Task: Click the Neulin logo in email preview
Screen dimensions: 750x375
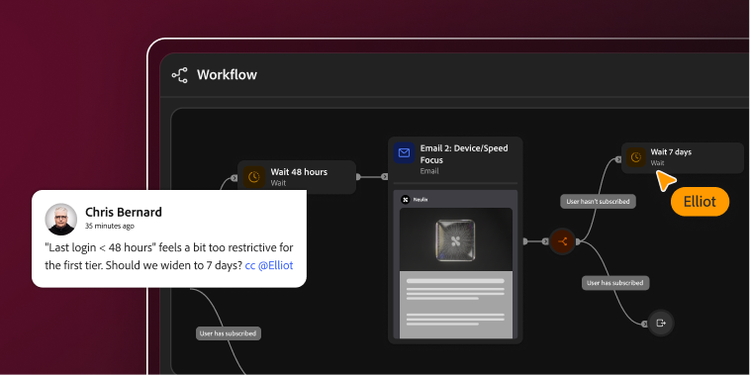Action: click(405, 199)
